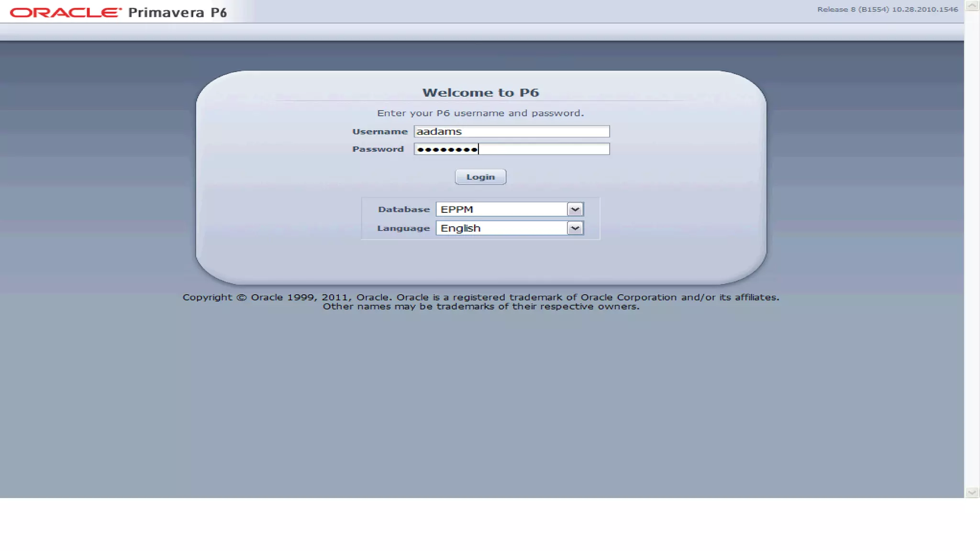Viewport: 980px width, 551px height.
Task: Click the Oracle Primavera P6 logo
Action: pos(118,12)
